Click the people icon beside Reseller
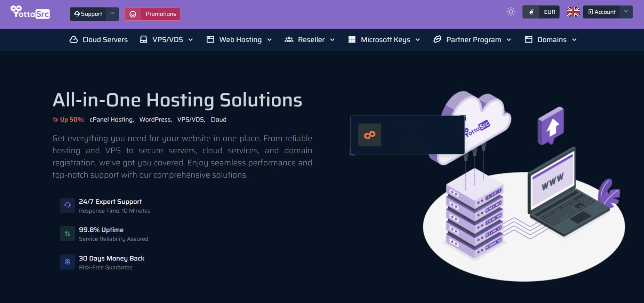644x303 pixels. pos(289,39)
